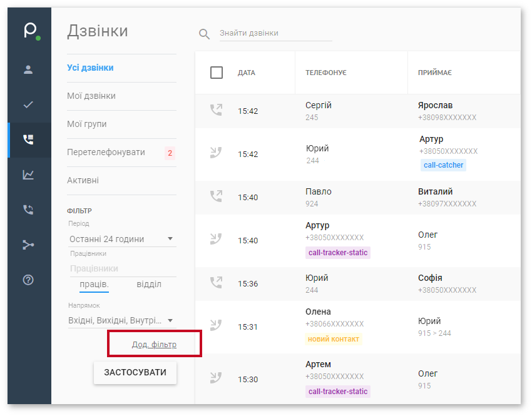Viewport: 532px width, 416px height.
Task: Click number +38066XXXXXXX
Action: click(x=335, y=324)
